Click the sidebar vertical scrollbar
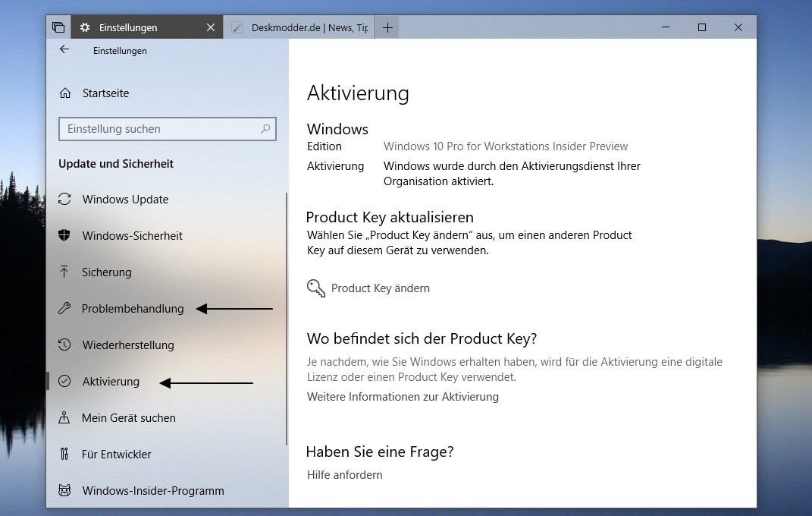The image size is (812, 516). (x=287, y=319)
